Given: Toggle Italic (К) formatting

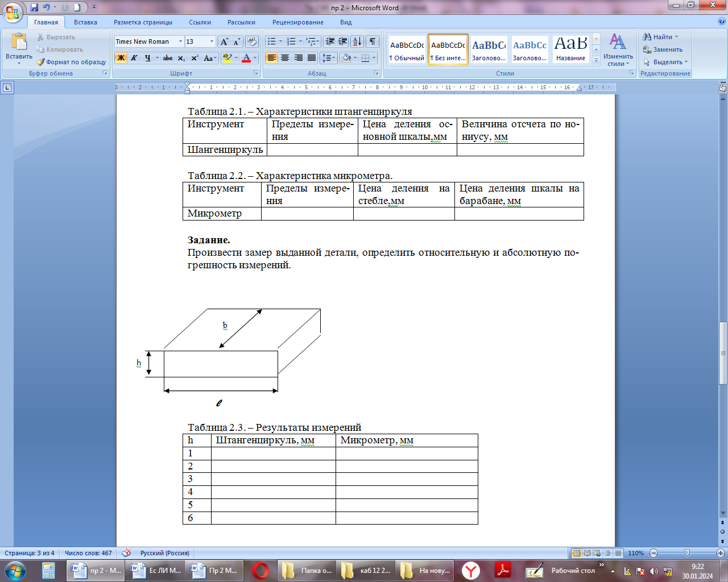Looking at the screenshot, I should tap(134, 58).
